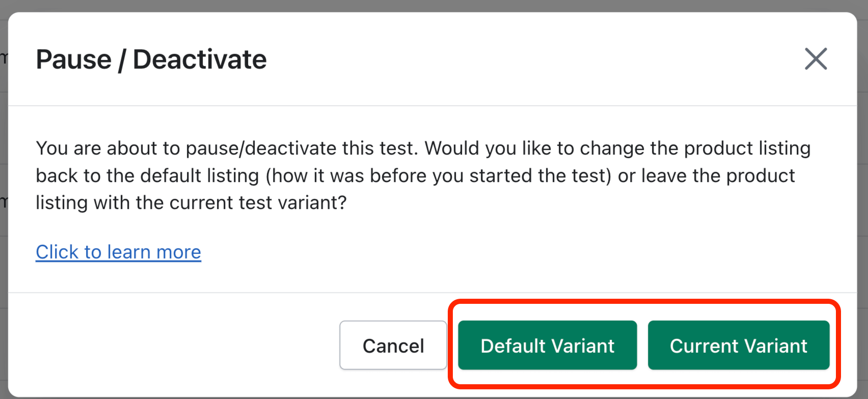Choose the Default Variant button

(x=547, y=346)
